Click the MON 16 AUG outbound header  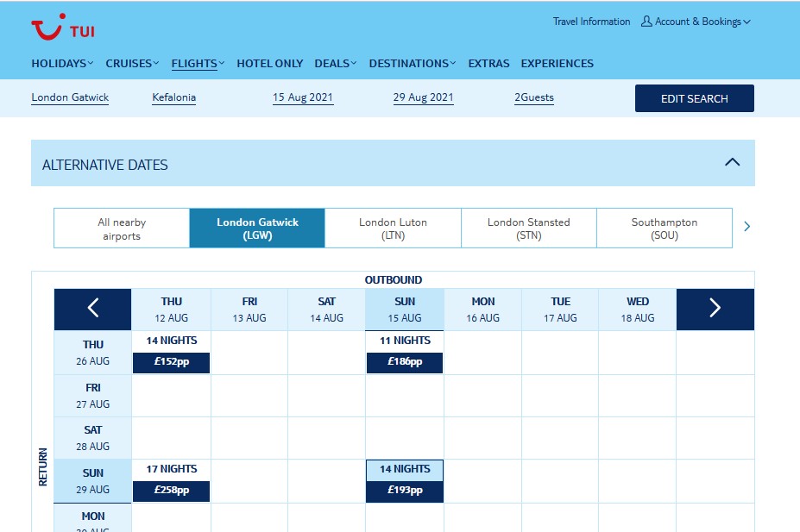(x=482, y=310)
